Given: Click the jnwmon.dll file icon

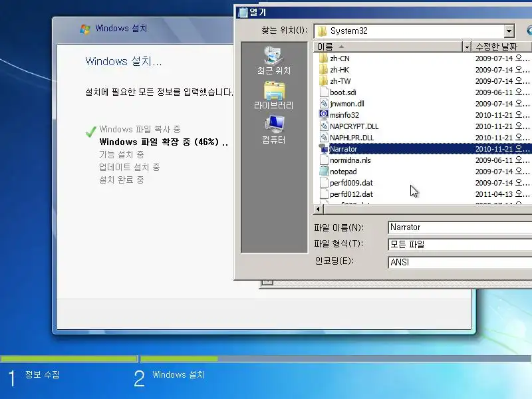Looking at the screenshot, I should (324, 104).
